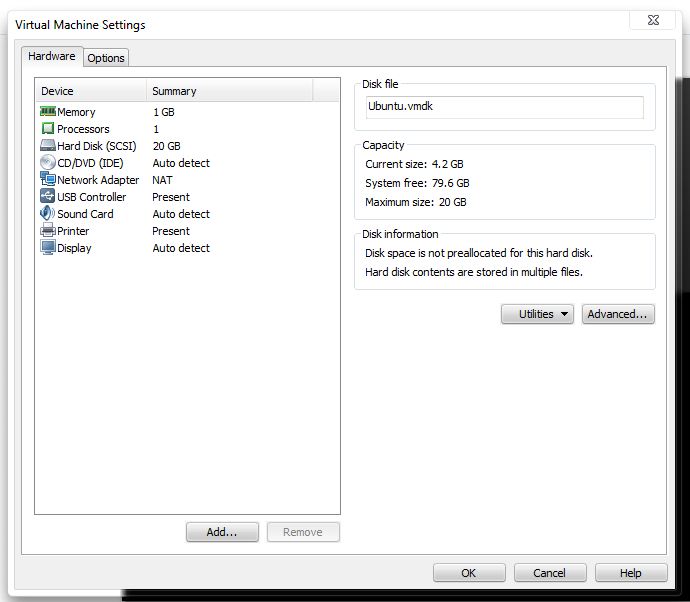
Task: Click the NAT network summary
Action: (x=162, y=180)
